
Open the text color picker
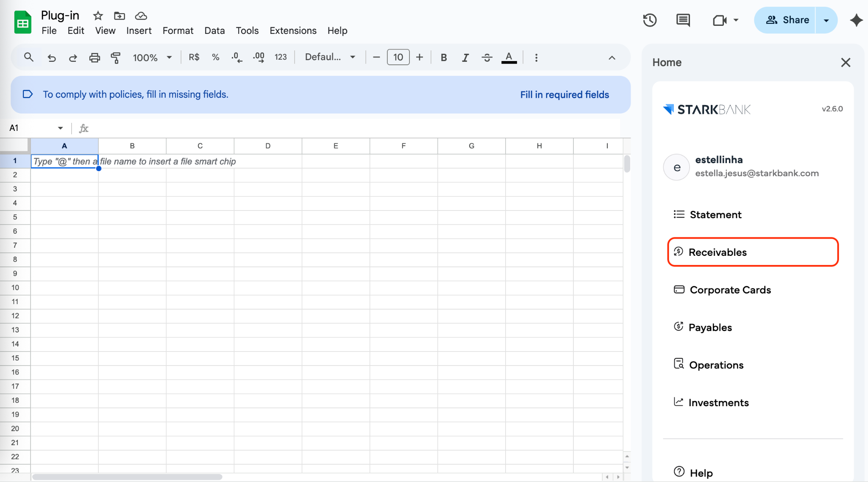pyautogui.click(x=509, y=58)
